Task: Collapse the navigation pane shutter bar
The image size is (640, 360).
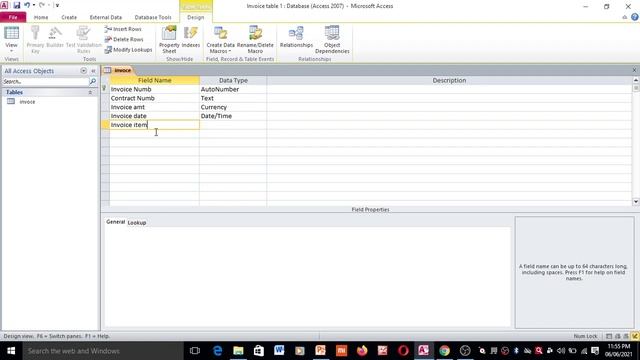Action: (93, 71)
